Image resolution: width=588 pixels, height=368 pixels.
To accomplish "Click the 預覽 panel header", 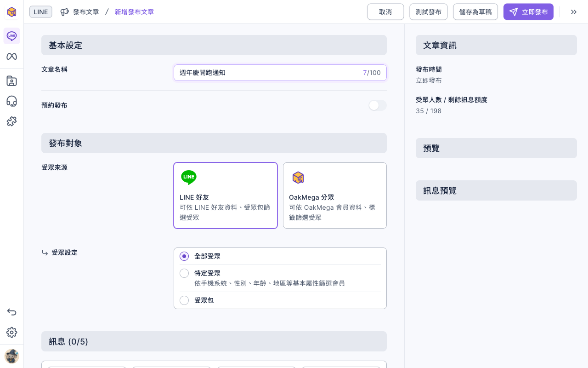I will [496, 148].
